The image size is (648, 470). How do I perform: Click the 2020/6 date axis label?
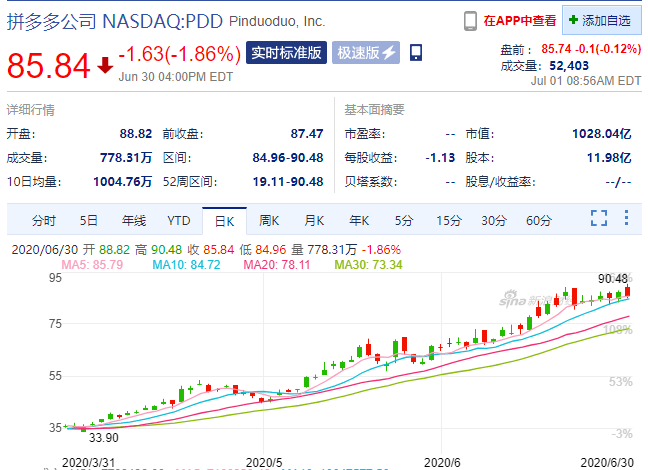[442, 463]
